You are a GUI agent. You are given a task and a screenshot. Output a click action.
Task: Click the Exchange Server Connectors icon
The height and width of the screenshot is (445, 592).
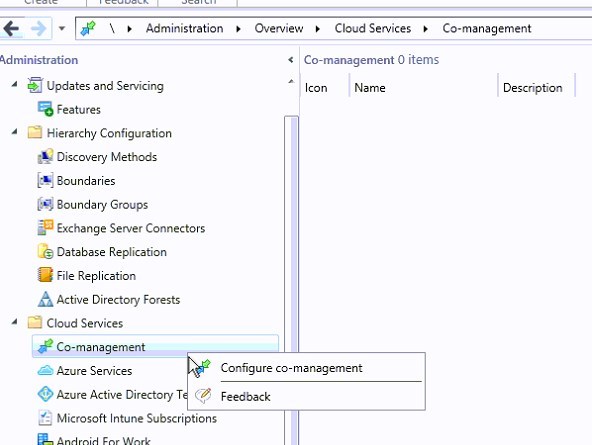coord(45,228)
